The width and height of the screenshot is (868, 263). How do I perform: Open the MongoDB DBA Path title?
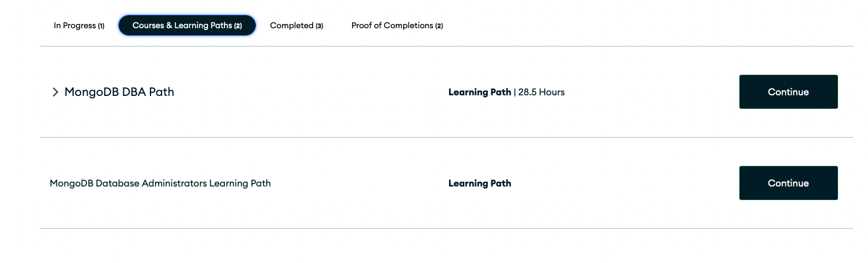pyautogui.click(x=119, y=92)
